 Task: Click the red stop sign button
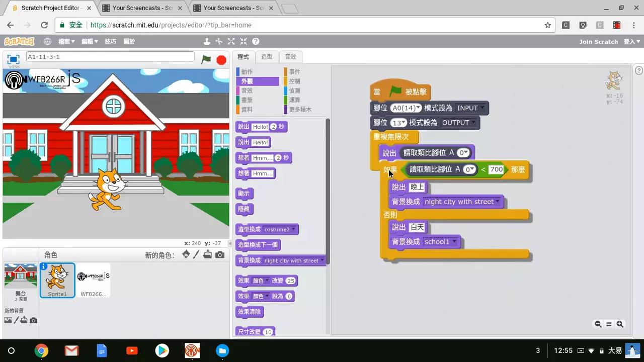(x=221, y=60)
